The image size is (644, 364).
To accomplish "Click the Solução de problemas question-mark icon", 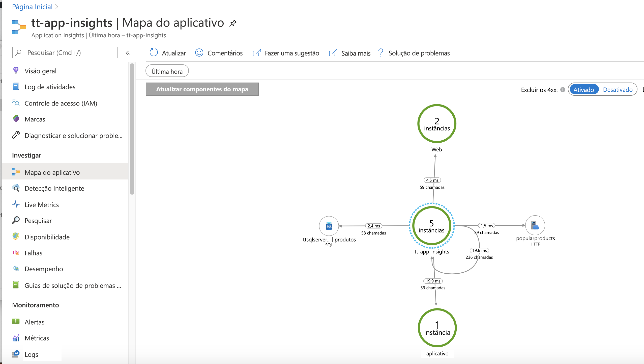I will pos(381,53).
